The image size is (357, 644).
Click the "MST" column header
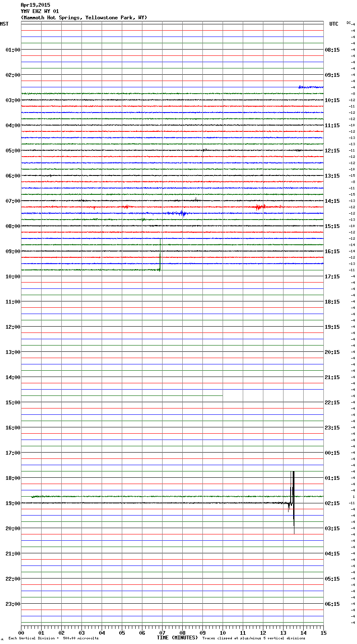tap(4, 24)
